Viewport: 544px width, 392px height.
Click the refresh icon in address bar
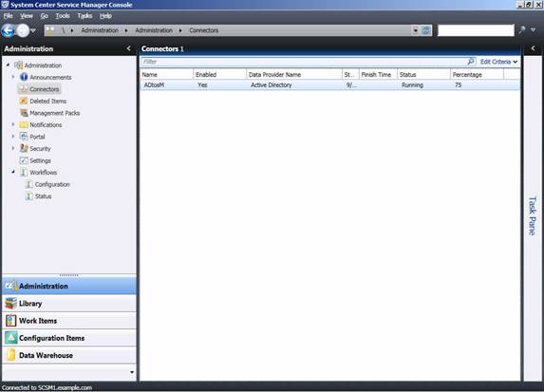point(426,30)
